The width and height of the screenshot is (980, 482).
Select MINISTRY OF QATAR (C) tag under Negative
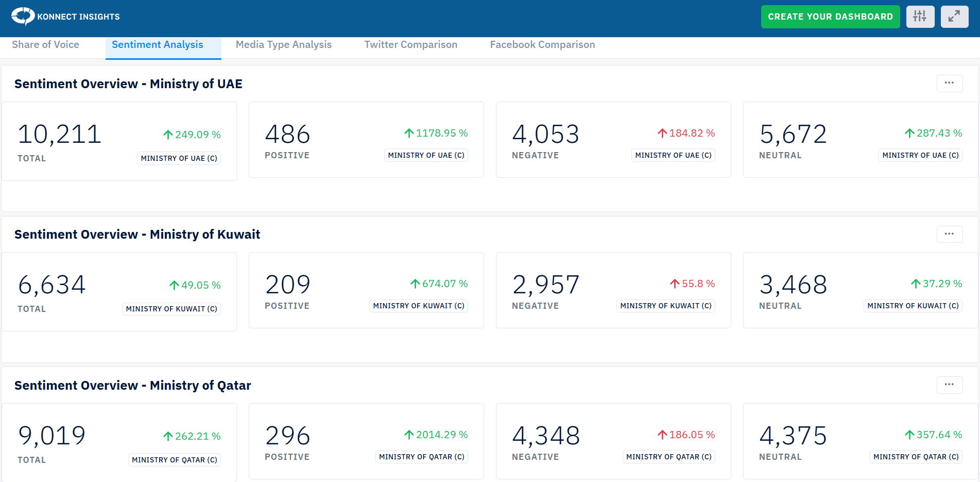668,457
